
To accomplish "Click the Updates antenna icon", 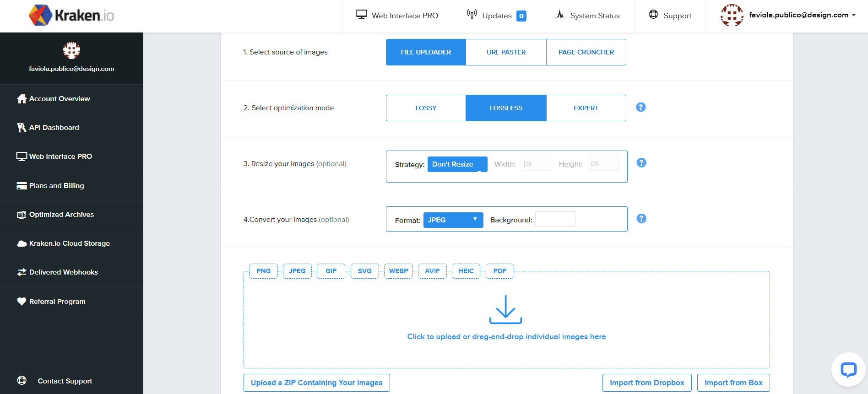I will pos(472,14).
